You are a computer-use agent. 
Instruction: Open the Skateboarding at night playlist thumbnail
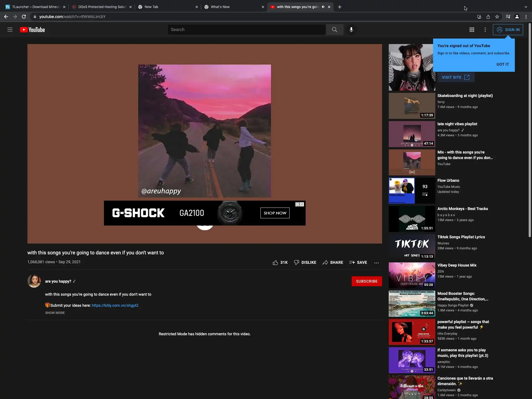click(x=412, y=106)
